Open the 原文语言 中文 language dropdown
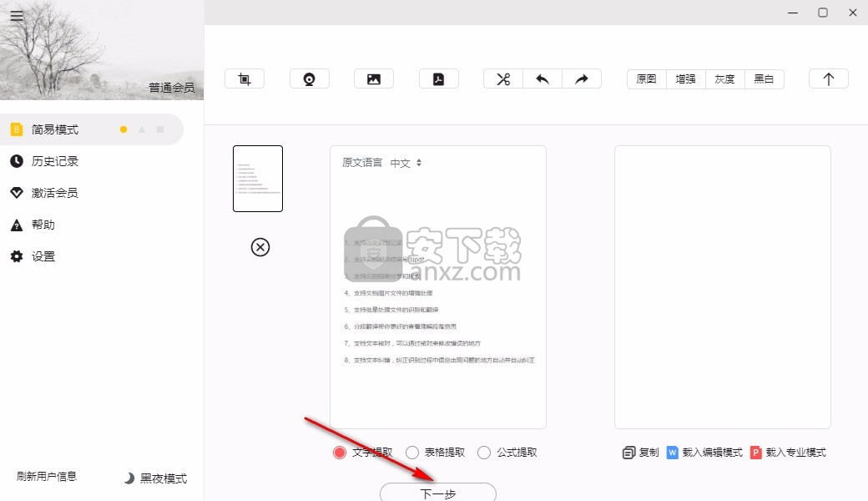Screen dimensions: 868x501 coord(406,163)
